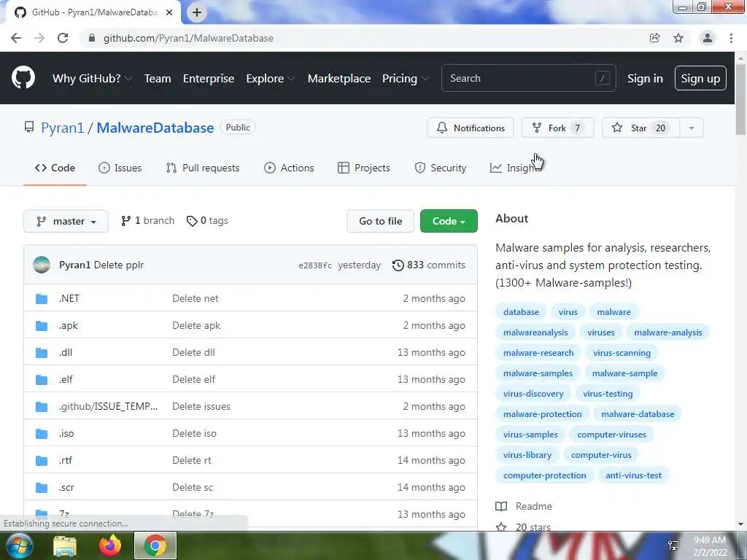Open the master branch dropdown
Image resolution: width=747 pixels, height=560 pixels.
pos(66,221)
